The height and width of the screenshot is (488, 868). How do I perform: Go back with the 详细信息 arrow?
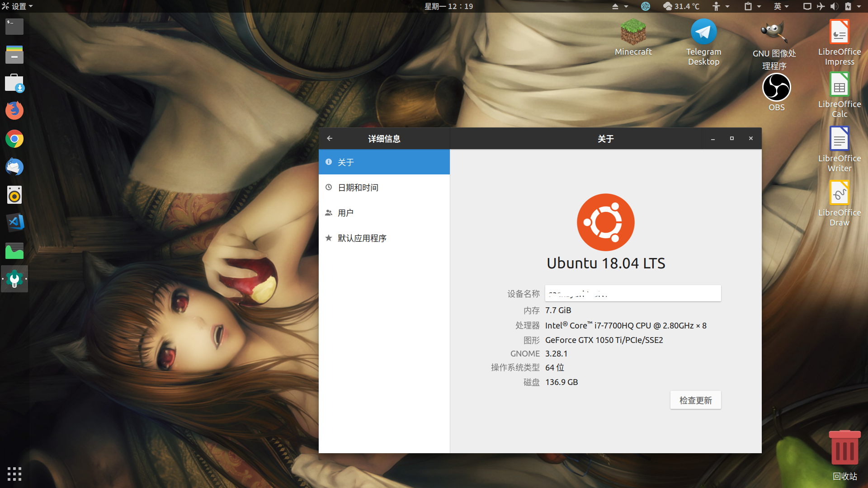[330, 138]
